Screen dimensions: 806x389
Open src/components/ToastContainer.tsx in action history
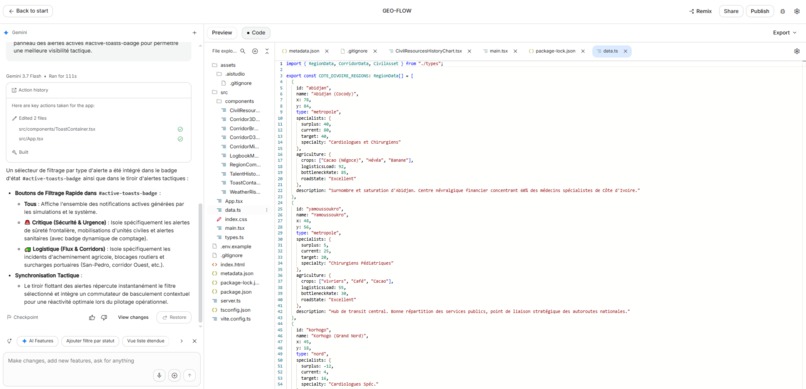click(x=57, y=129)
